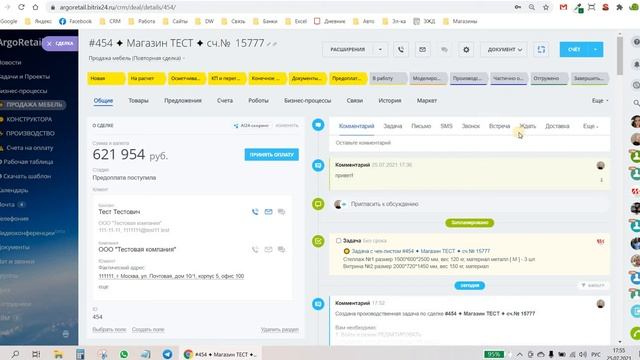Select the Письмо activity tab
Viewport: 640px width, 360px height.
(421, 126)
